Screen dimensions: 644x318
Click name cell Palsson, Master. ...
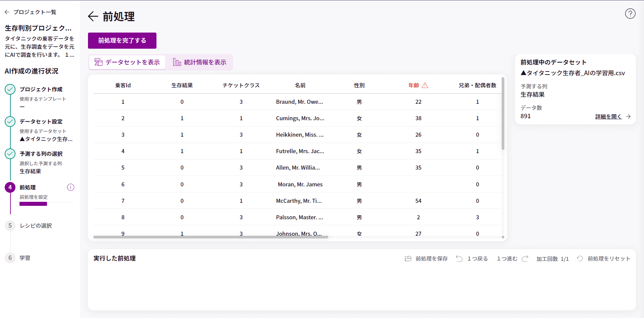coord(300,217)
